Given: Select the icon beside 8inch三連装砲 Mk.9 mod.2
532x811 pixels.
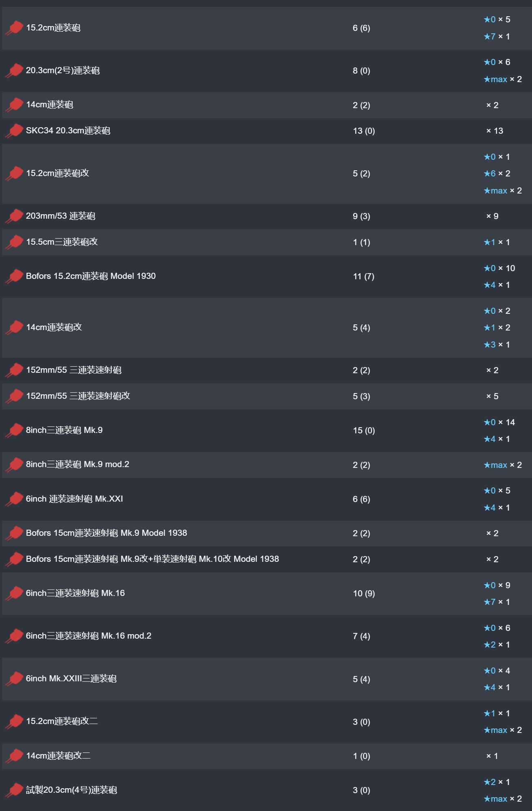Looking at the screenshot, I should [14, 465].
